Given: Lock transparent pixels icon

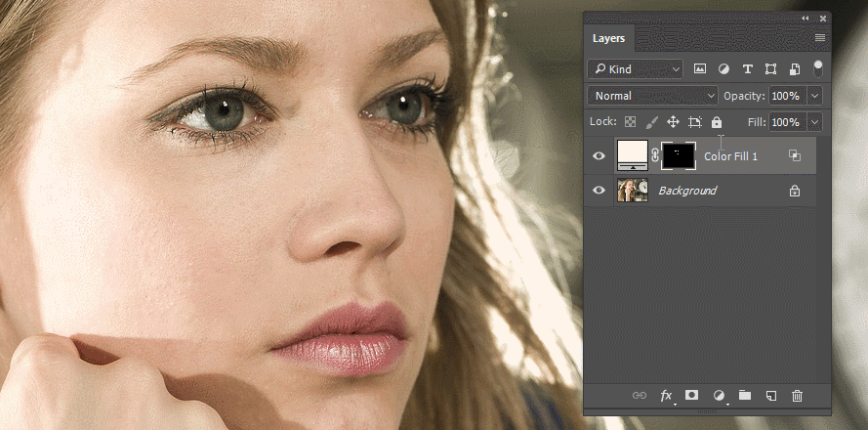Looking at the screenshot, I should 630,122.
